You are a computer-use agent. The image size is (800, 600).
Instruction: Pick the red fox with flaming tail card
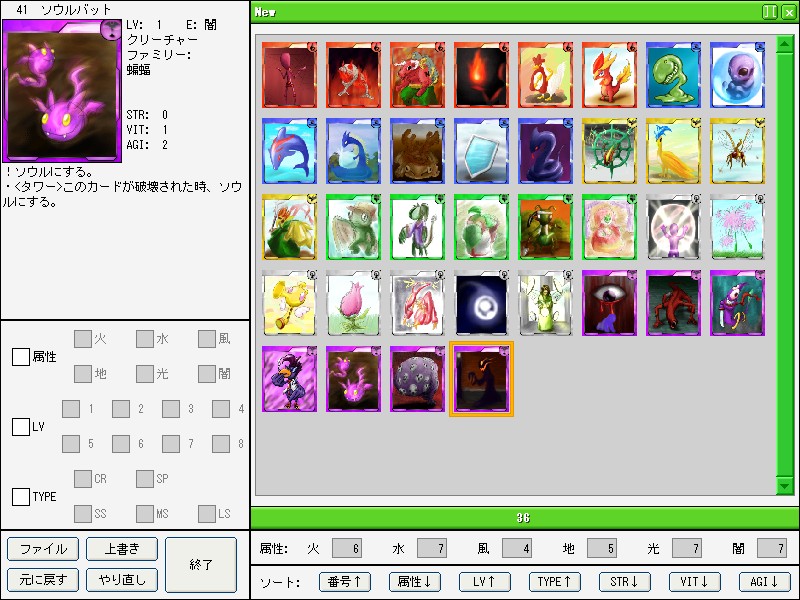click(x=609, y=75)
